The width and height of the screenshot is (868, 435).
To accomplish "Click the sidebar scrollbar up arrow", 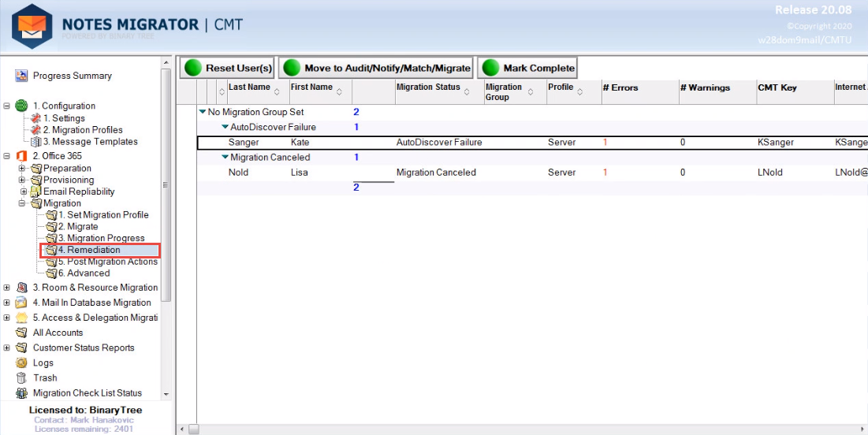I will coord(166,63).
